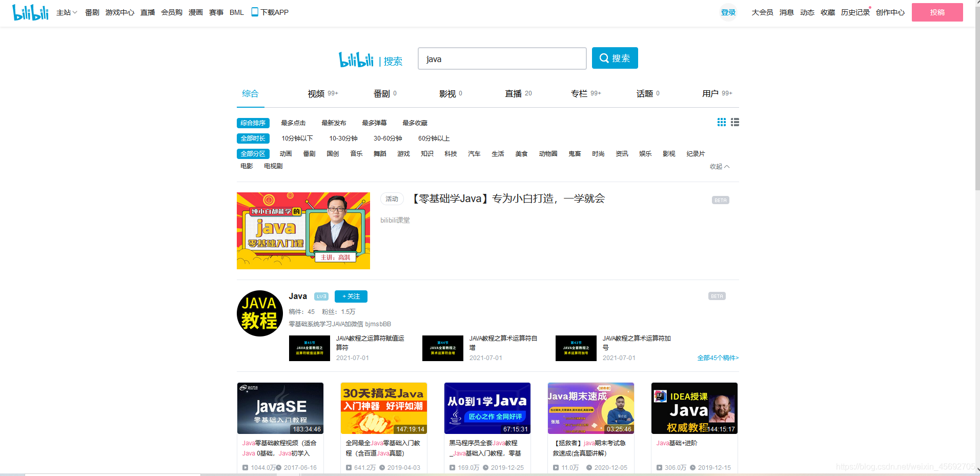This screenshot has height=476, width=980.
Task: Click the blue 搜索 search button
Action: (x=615, y=58)
